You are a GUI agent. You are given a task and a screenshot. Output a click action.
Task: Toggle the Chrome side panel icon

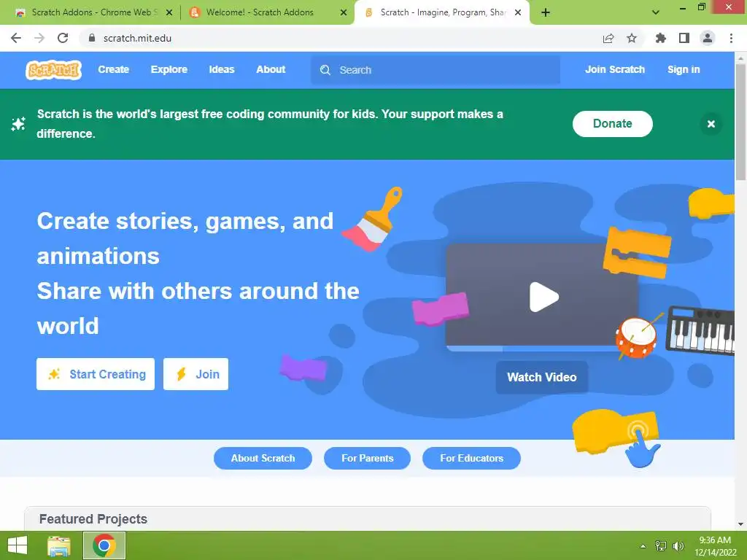684,38
